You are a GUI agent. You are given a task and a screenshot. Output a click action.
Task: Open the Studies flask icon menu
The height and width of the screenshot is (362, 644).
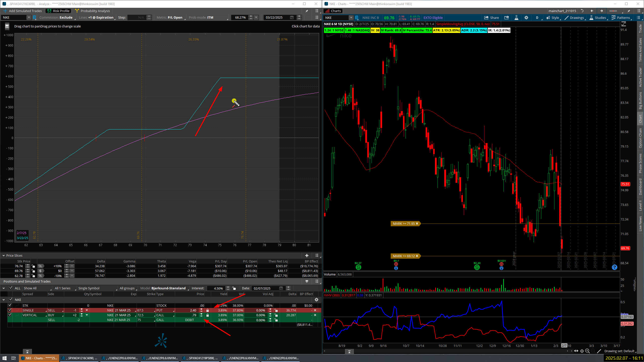tap(598, 18)
